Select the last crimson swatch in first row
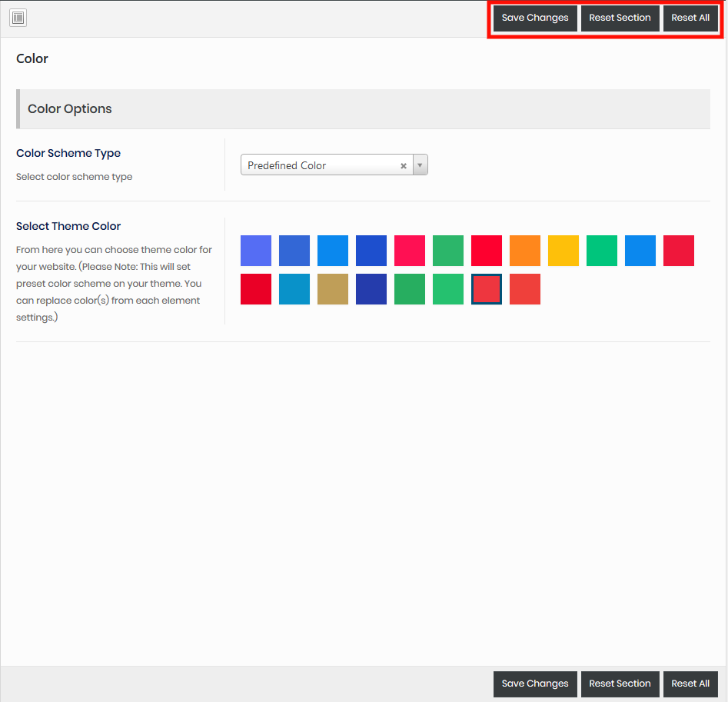 point(679,251)
